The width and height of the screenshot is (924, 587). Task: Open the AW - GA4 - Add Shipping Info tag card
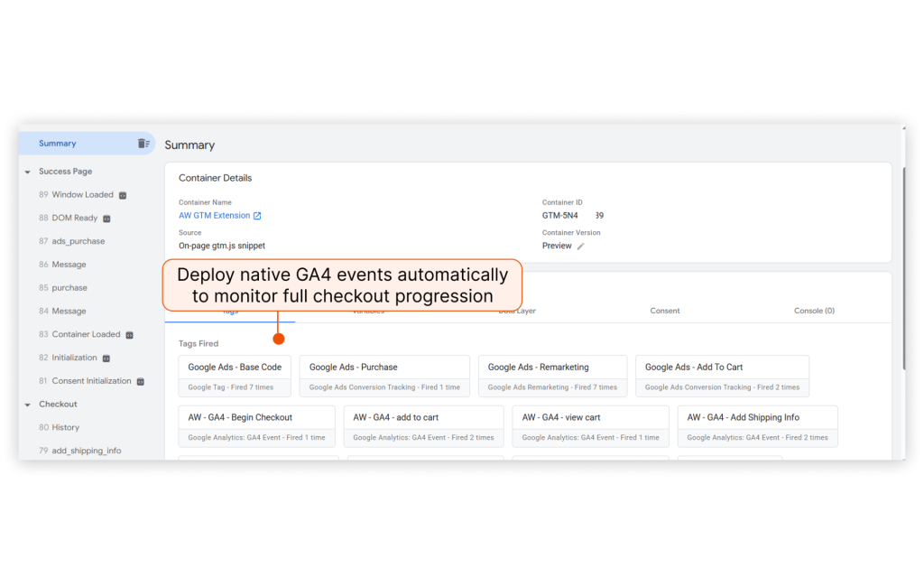click(x=757, y=426)
